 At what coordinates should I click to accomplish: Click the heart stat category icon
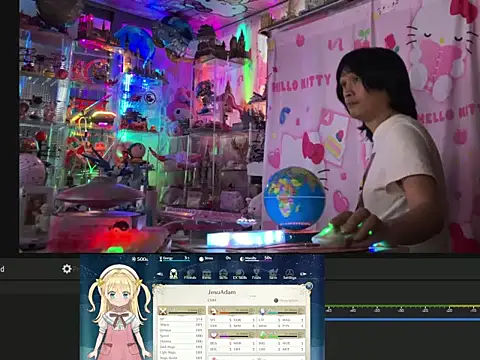(x=214, y=335)
